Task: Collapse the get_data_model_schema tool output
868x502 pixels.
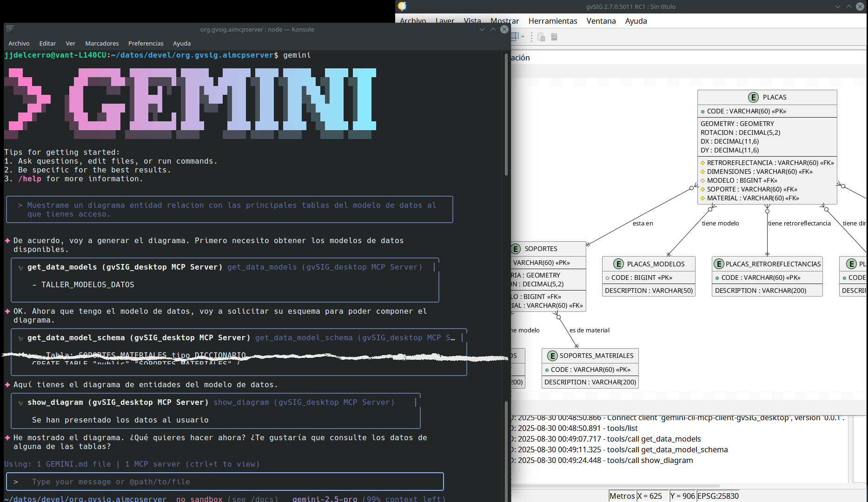Action: tap(21, 338)
